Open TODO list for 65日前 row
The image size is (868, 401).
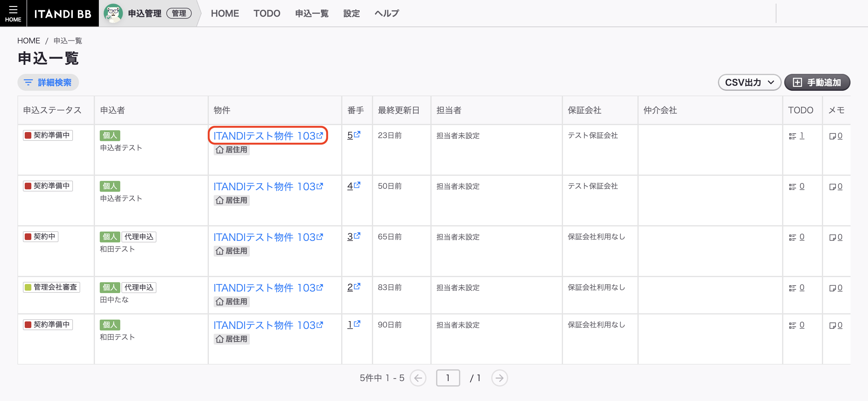(x=797, y=237)
